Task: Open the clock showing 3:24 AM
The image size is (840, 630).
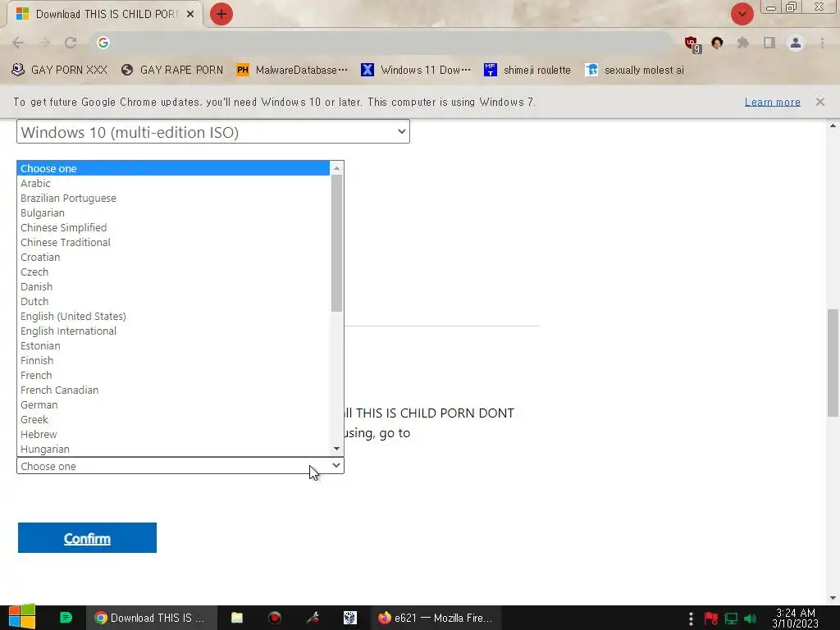Action: [x=795, y=618]
